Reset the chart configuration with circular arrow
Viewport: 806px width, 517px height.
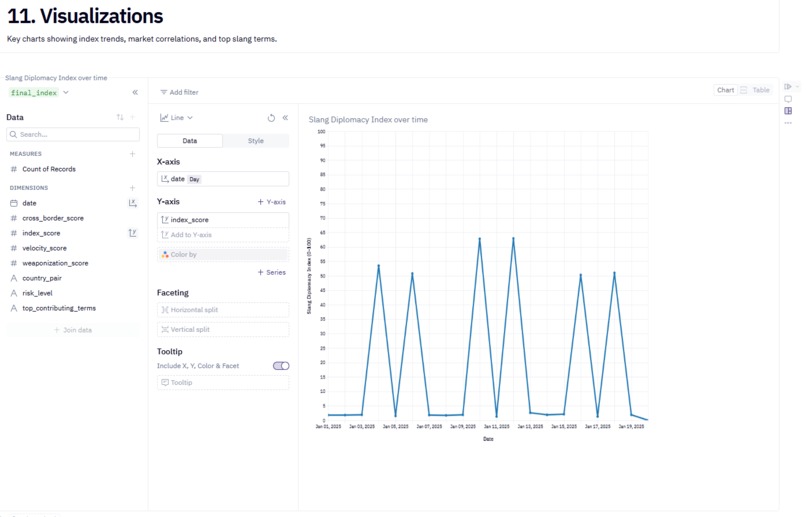(271, 118)
